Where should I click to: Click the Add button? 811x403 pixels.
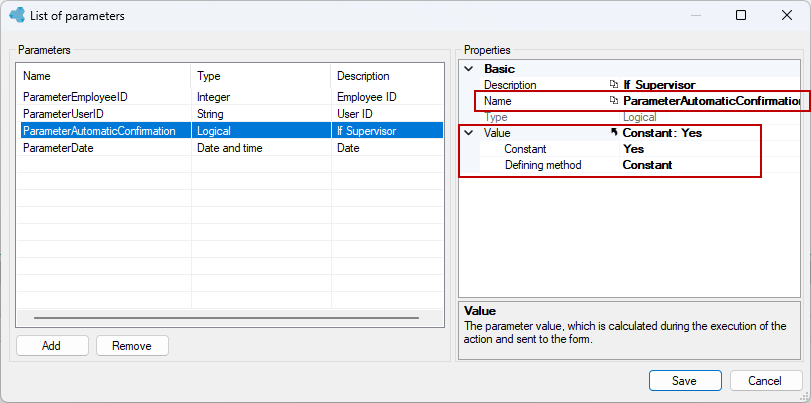click(52, 346)
